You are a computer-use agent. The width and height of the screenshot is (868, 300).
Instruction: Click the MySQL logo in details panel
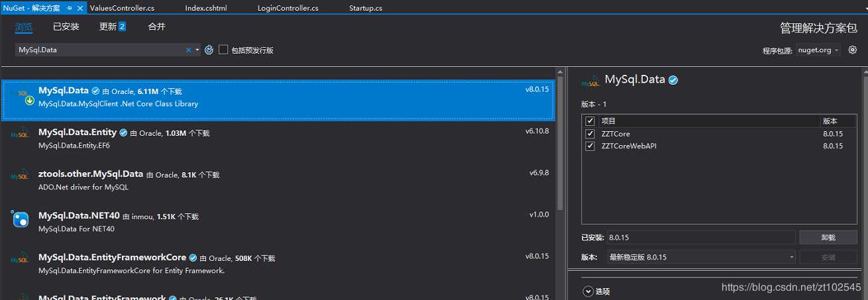pyautogui.click(x=591, y=81)
